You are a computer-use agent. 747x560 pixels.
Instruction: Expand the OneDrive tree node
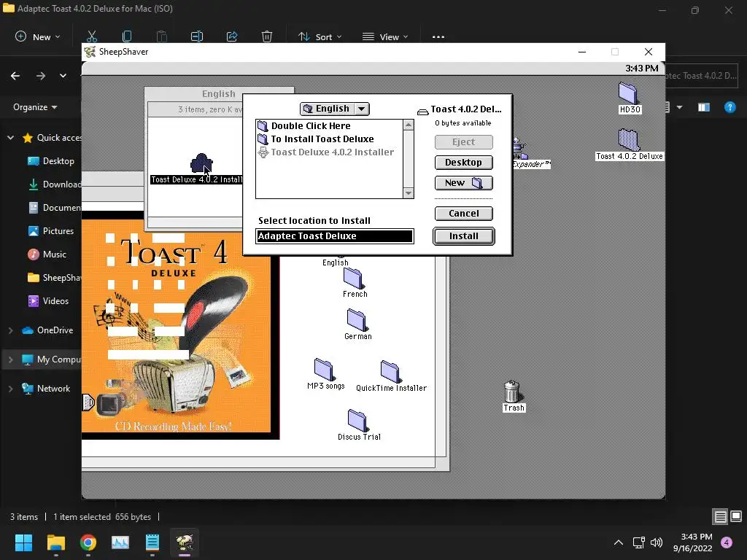(10, 330)
